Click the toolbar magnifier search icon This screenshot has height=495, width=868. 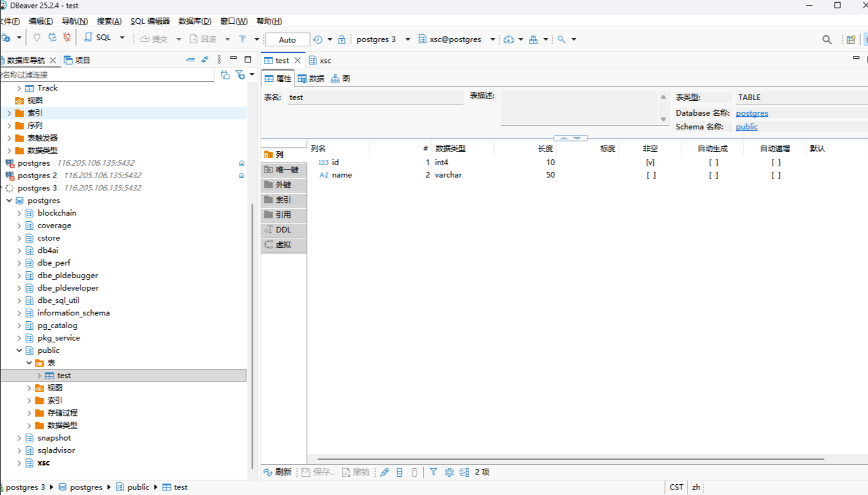[561, 39]
